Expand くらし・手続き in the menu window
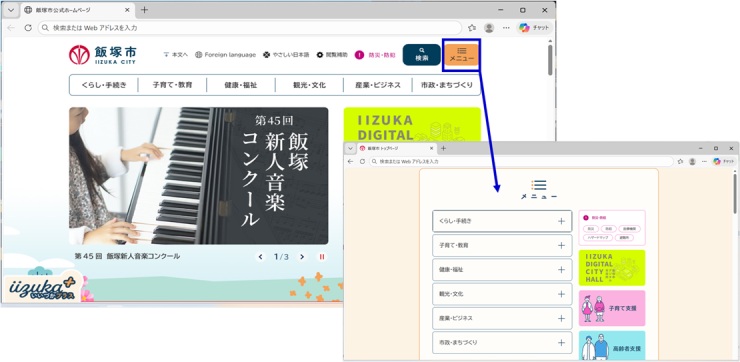Screen dimensions: 740x362 tap(502, 221)
